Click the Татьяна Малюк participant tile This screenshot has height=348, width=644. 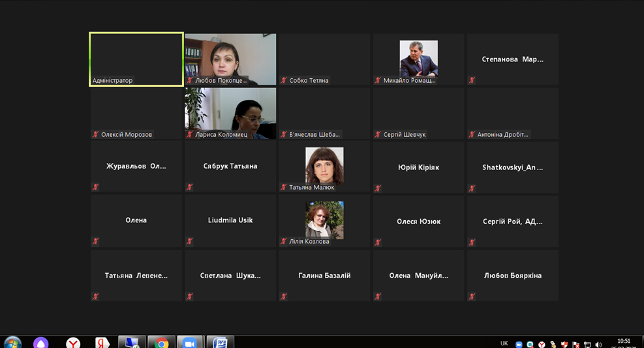pyautogui.click(x=324, y=167)
